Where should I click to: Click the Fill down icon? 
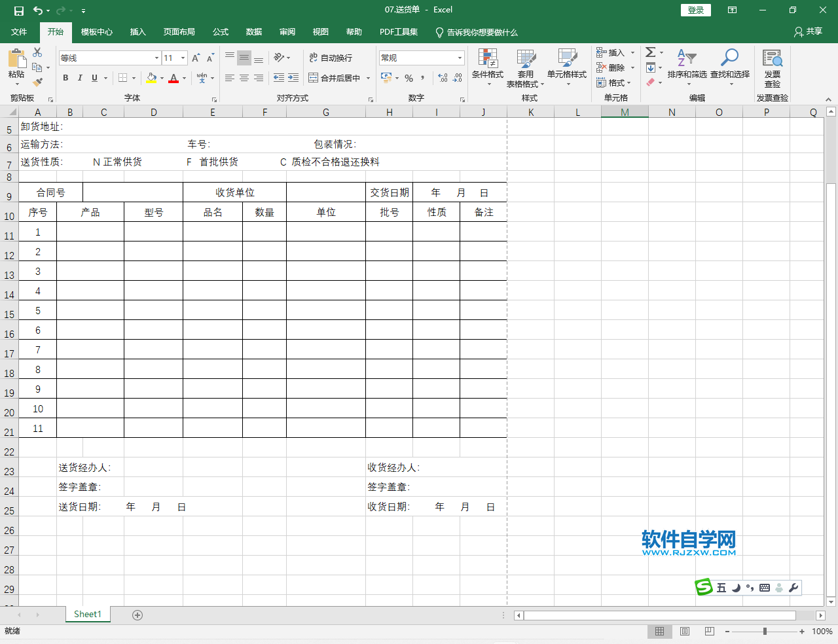[651, 67]
